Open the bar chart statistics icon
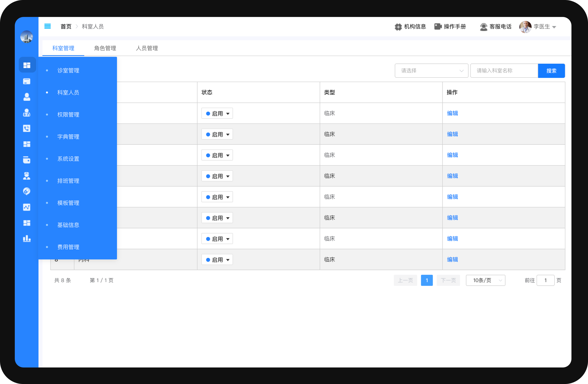This screenshot has width=588, height=384. click(x=27, y=239)
